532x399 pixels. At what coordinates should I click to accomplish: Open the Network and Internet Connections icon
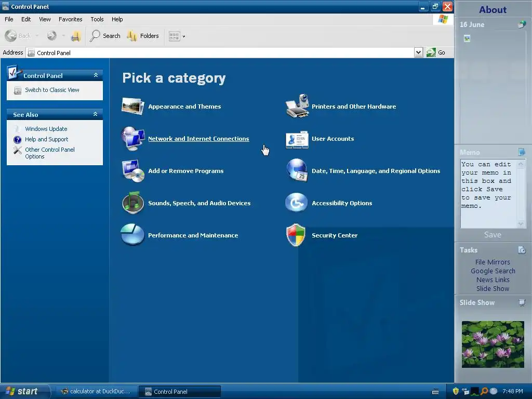tap(132, 138)
